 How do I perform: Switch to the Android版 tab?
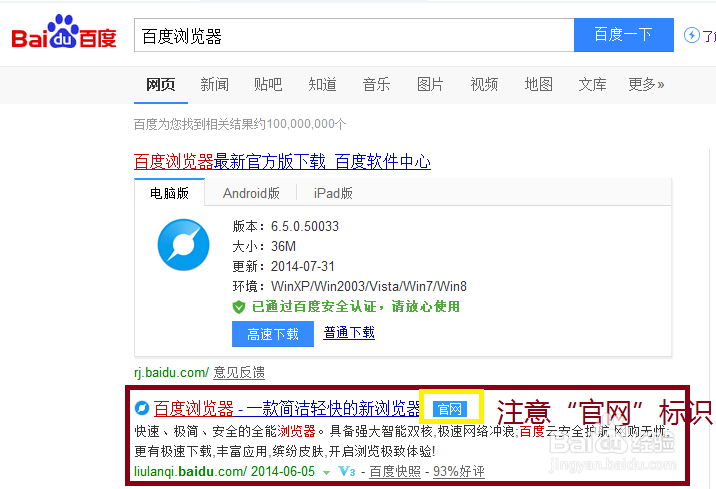point(251,193)
